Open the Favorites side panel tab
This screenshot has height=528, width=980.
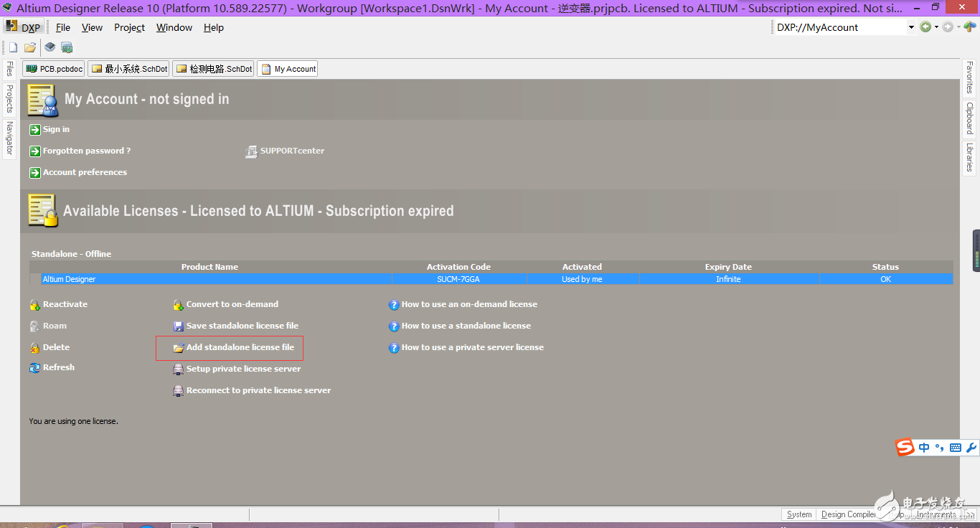pos(969,77)
